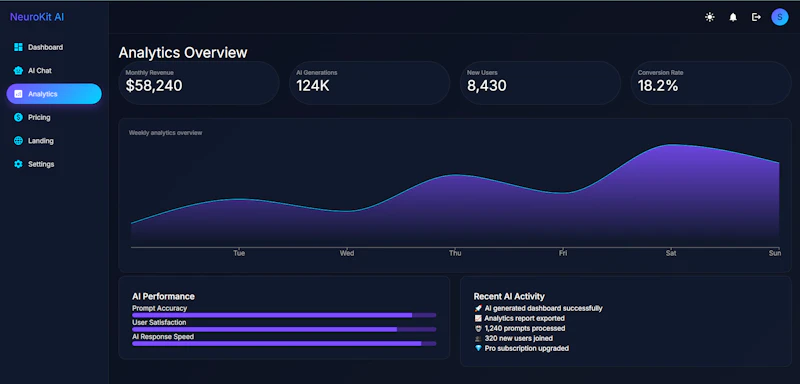Click the Analytics report exported text
The width and height of the screenshot is (800, 384).
[x=524, y=319]
